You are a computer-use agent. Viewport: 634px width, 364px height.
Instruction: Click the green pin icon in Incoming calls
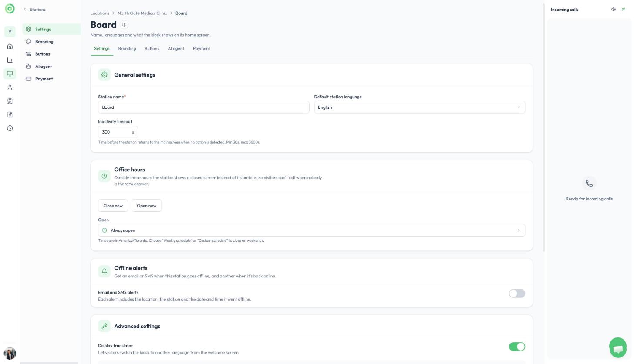tap(624, 10)
